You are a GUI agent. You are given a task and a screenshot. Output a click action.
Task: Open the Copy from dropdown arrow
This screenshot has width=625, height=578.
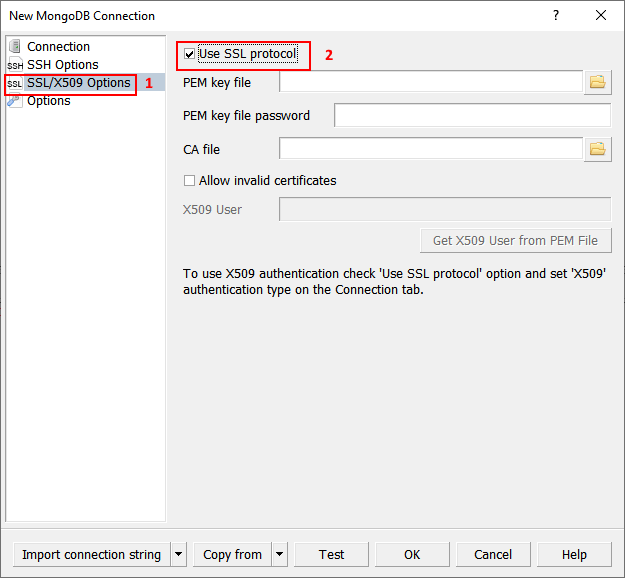coord(279,554)
